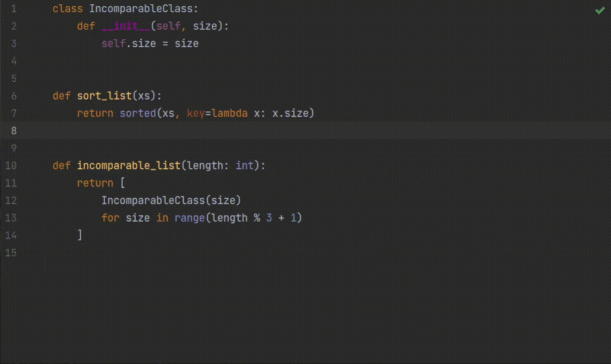Viewport: 611px width, 364px height.
Task: Click the green inspection checkmark icon
Action: [x=600, y=10]
